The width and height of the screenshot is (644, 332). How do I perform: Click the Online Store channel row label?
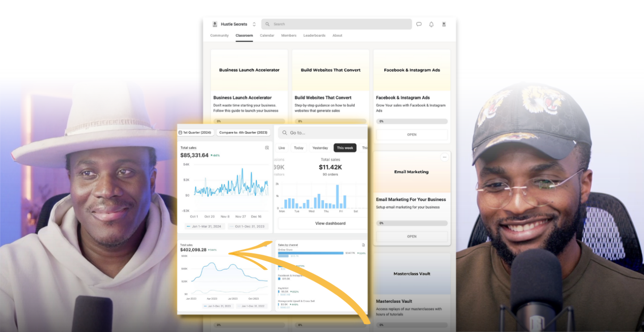285,250
